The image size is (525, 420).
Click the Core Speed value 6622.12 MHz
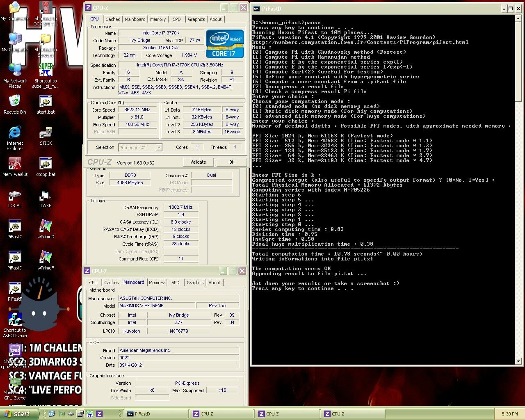click(137, 110)
